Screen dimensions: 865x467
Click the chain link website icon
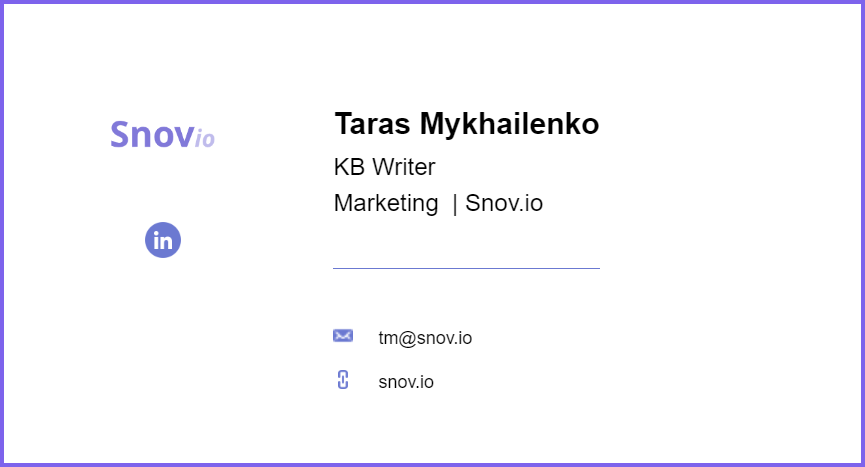(343, 380)
